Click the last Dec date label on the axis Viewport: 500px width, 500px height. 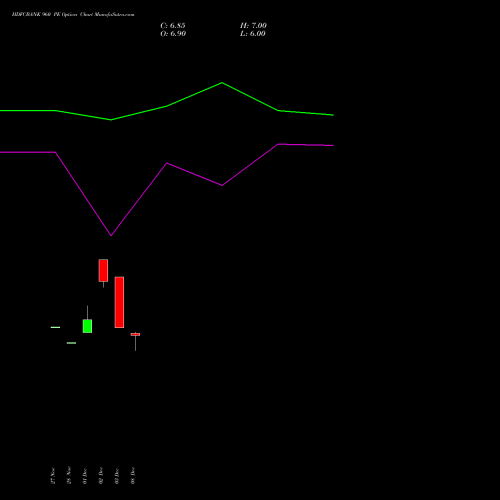[x=133, y=476]
